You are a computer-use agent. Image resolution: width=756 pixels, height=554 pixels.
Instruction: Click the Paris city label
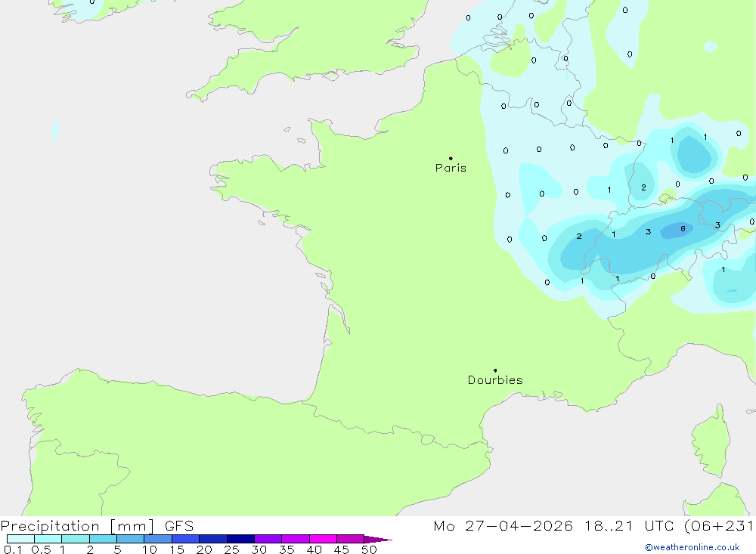(451, 168)
